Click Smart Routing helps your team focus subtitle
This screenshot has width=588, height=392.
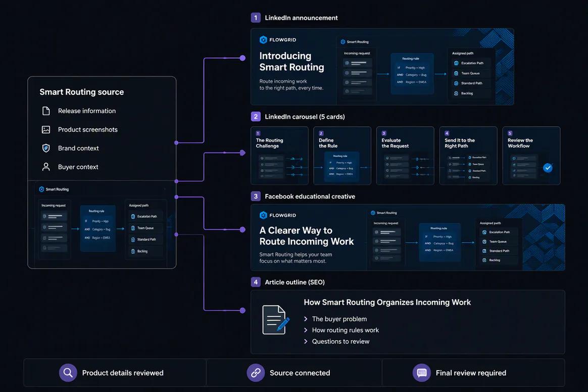tap(296, 258)
